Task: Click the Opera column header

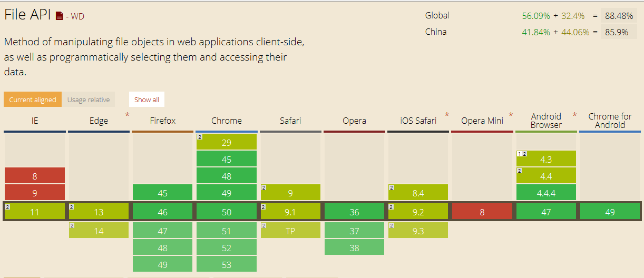Action: coord(354,121)
